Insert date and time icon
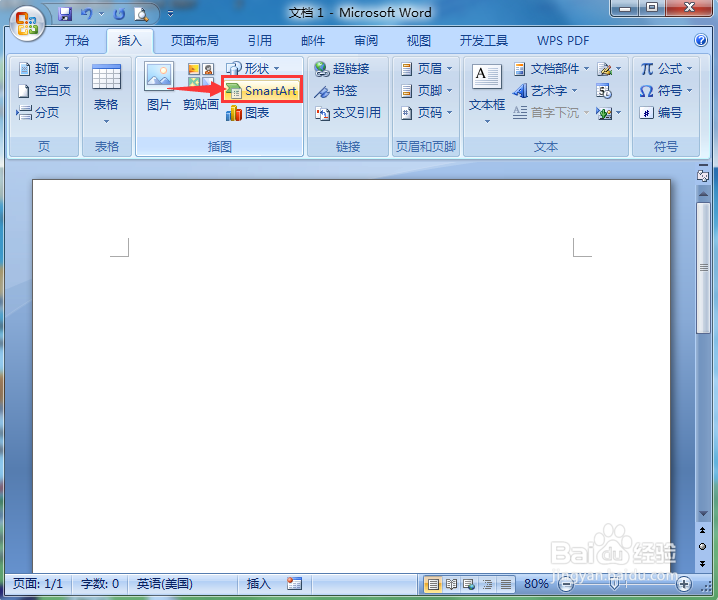The width and height of the screenshot is (718, 600). (x=604, y=91)
